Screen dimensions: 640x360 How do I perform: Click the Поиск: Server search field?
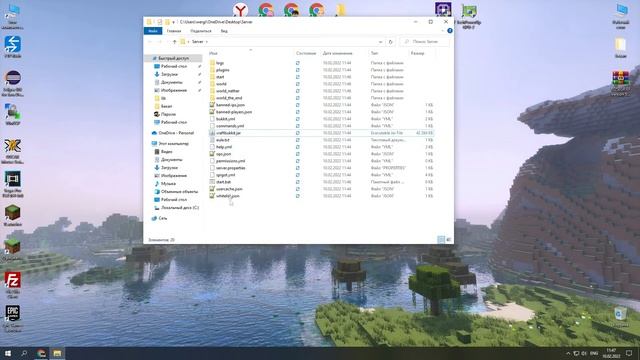424,42
